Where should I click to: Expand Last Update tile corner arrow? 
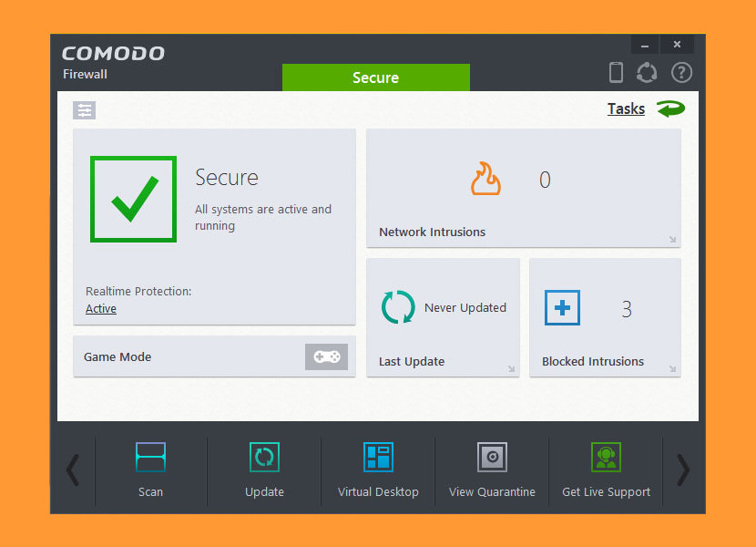coord(512,369)
